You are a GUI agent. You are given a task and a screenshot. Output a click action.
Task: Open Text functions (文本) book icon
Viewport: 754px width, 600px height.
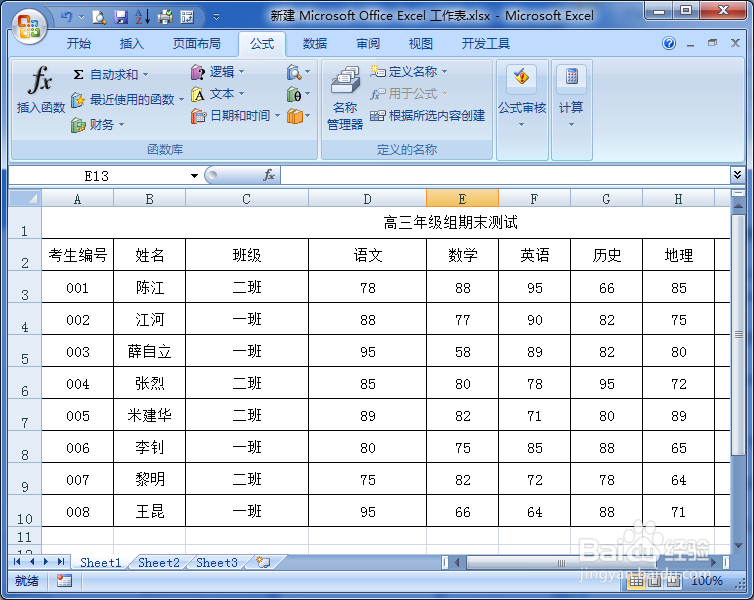(198, 94)
